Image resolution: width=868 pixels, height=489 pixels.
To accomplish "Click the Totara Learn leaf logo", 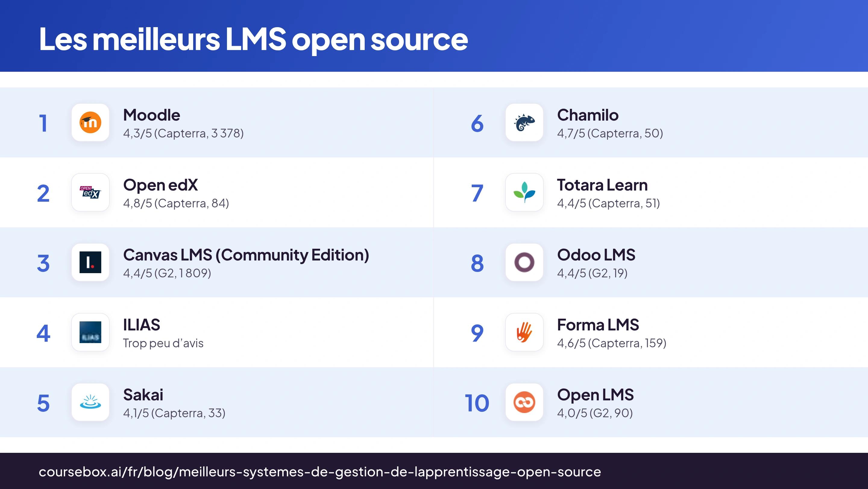I will [524, 192].
